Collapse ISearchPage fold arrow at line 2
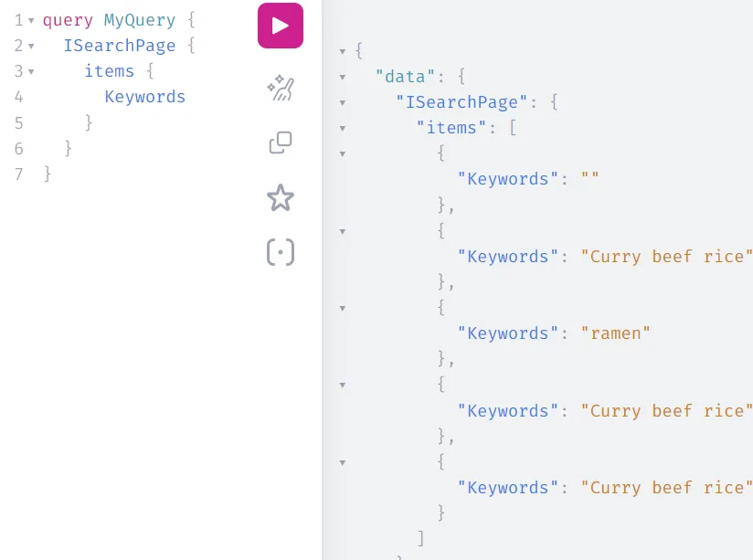 coord(31,47)
